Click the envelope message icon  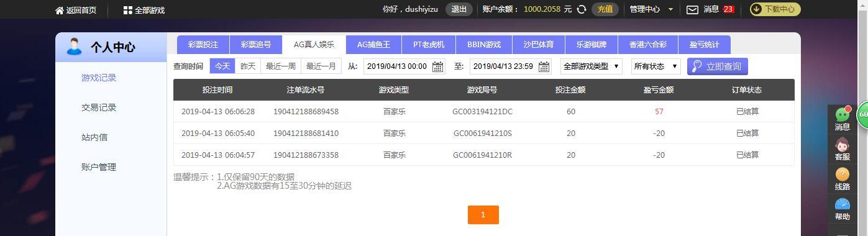(692, 9)
